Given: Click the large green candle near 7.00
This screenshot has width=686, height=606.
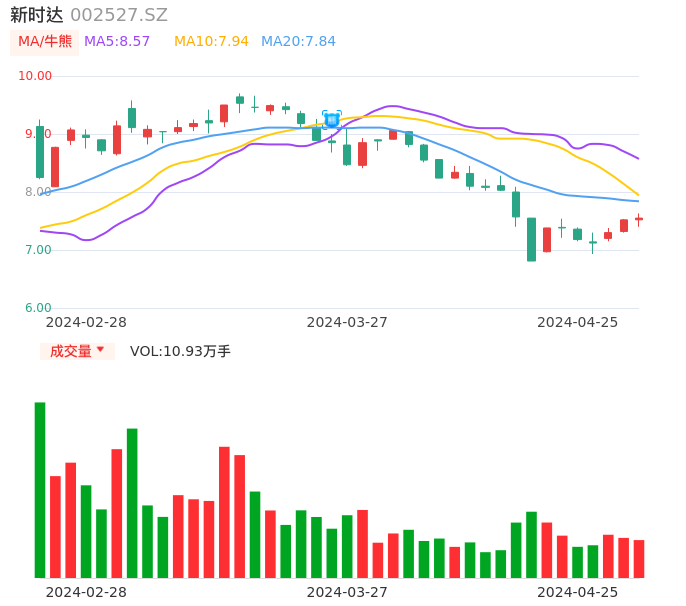Looking at the screenshot, I should point(531,240).
